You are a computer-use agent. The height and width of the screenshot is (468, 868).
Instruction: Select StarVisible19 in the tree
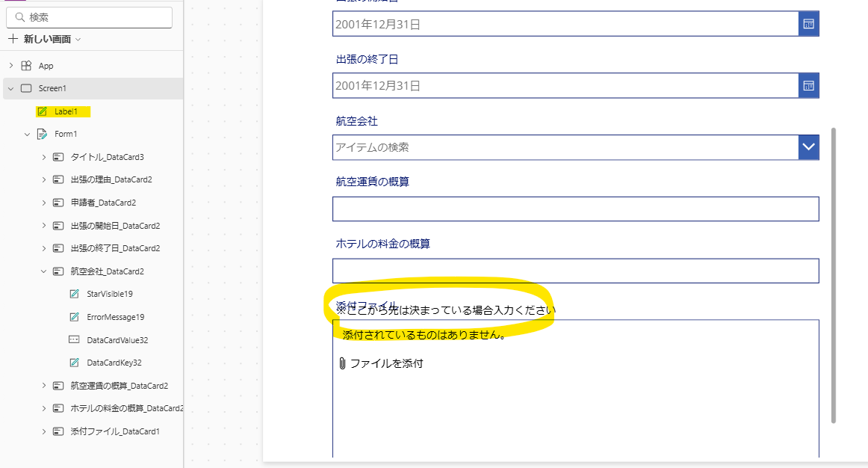(110, 294)
